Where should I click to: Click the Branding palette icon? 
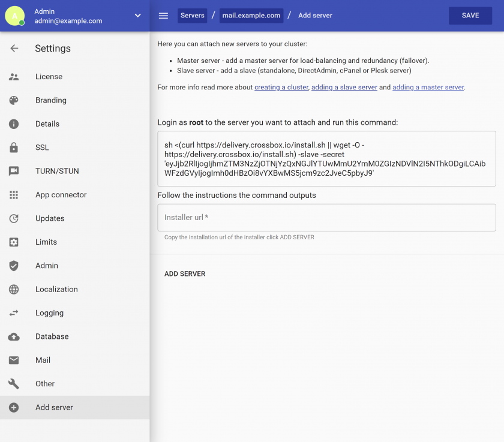14,100
